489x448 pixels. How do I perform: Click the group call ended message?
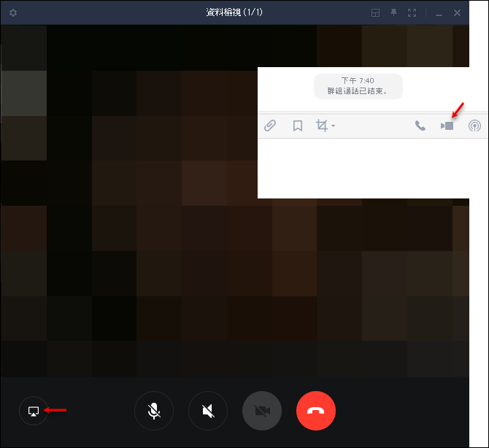358,86
